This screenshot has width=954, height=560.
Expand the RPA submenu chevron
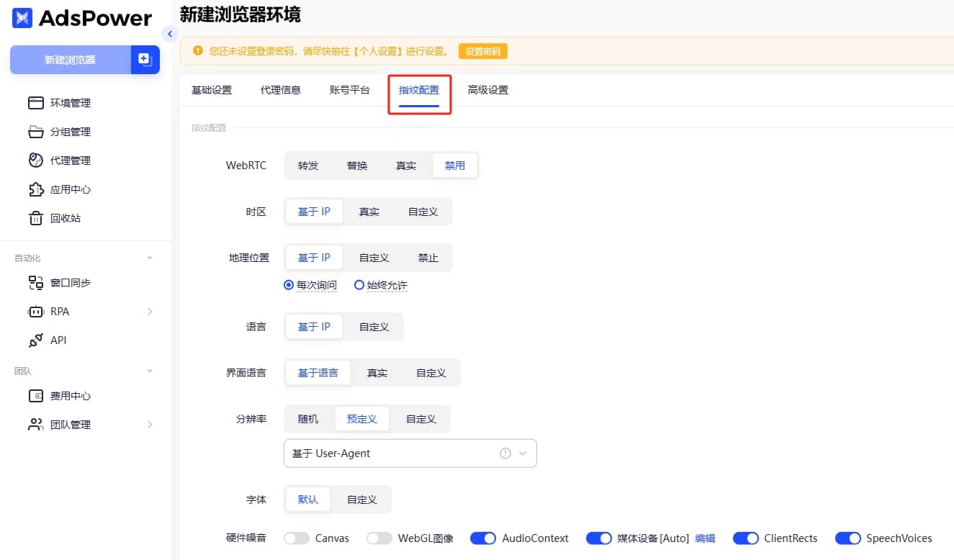[x=150, y=312]
